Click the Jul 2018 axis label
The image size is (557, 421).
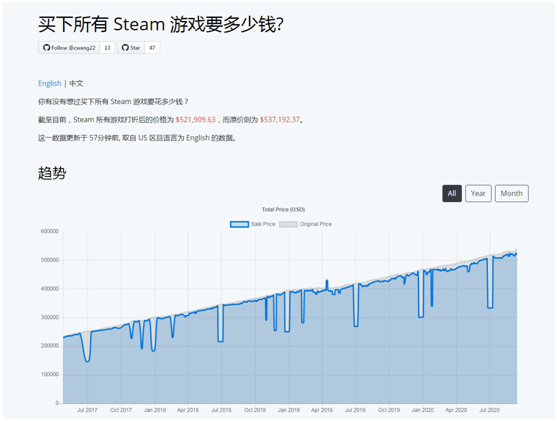(x=221, y=410)
